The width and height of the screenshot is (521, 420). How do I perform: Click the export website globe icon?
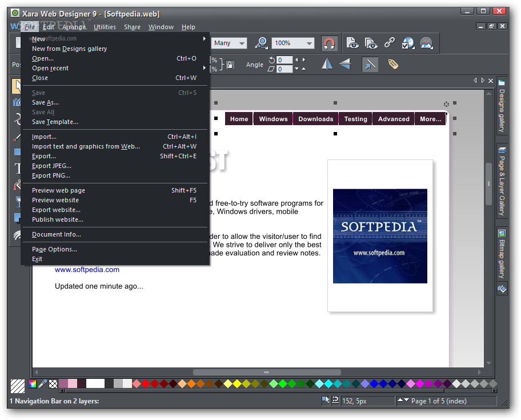coord(408,43)
